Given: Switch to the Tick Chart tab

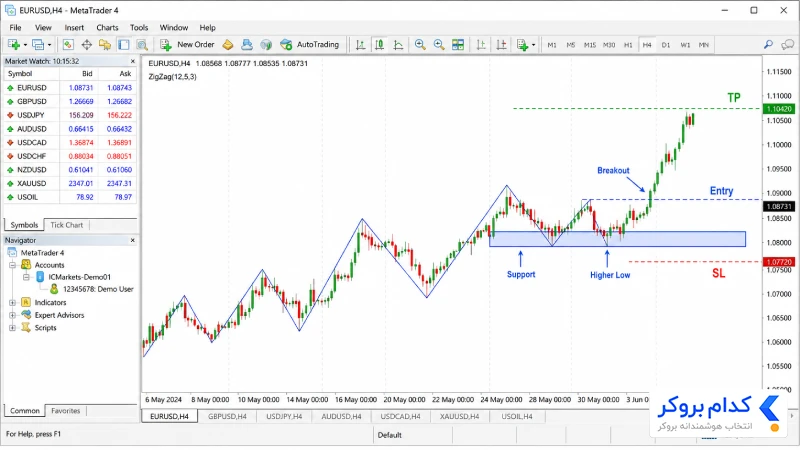Looking at the screenshot, I should click(x=66, y=225).
